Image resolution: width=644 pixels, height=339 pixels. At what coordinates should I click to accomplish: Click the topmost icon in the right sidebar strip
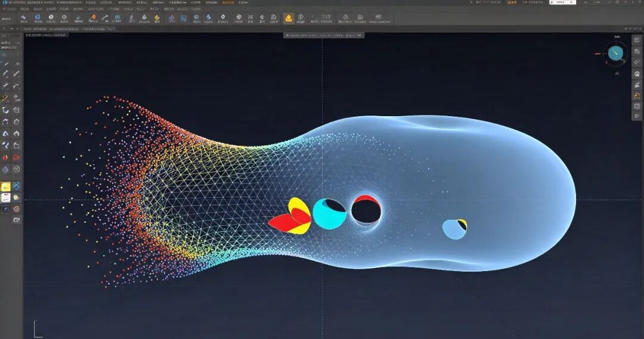(x=637, y=40)
